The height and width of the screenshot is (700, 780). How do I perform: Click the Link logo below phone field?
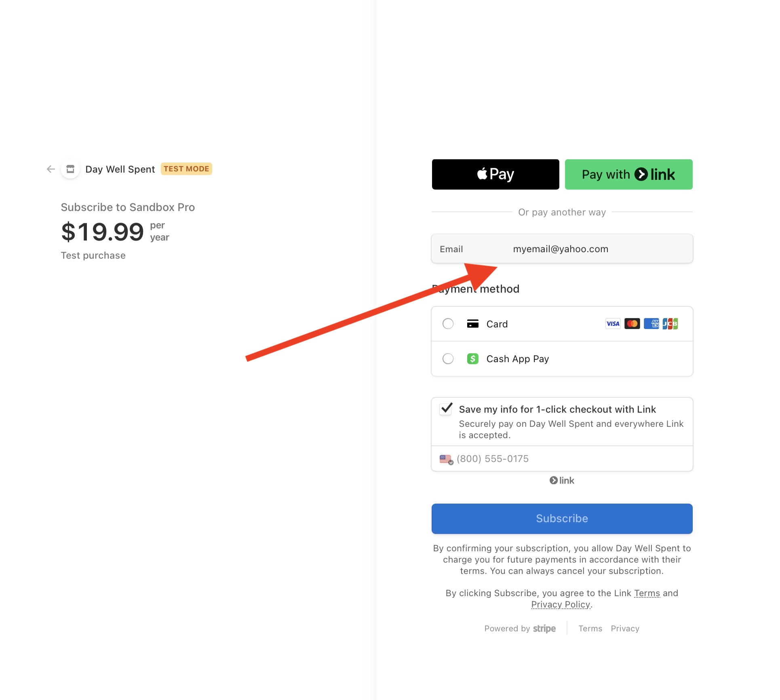point(562,481)
